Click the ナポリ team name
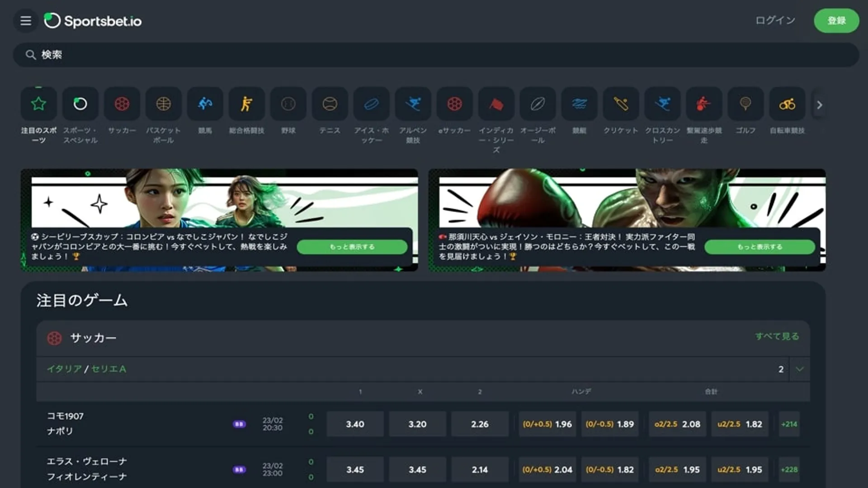The width and height of the screenshot is (868, 488). 60,431
